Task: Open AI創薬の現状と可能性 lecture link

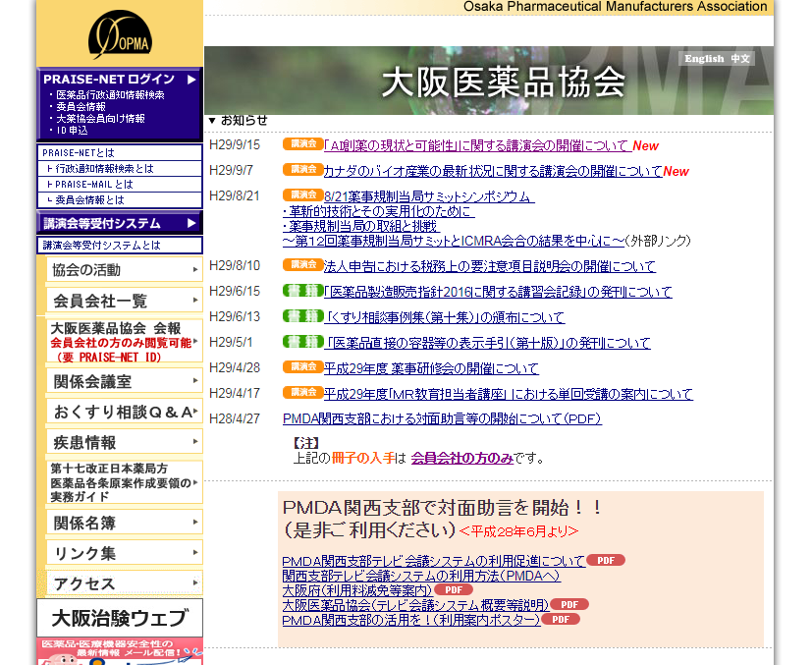Action: 477,145
